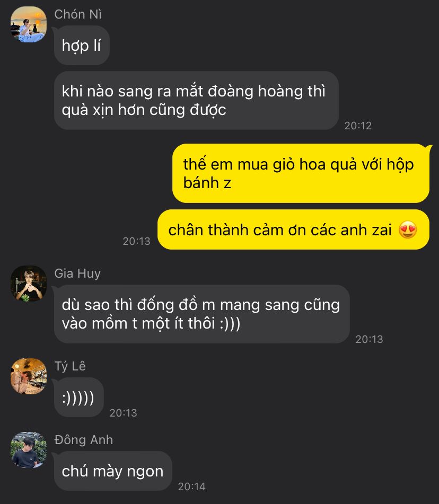The width and height of the screenshot is (439, 504).
Task: Tap Tý Lê's ":)))))" message bubble
Action: [79, 397]
